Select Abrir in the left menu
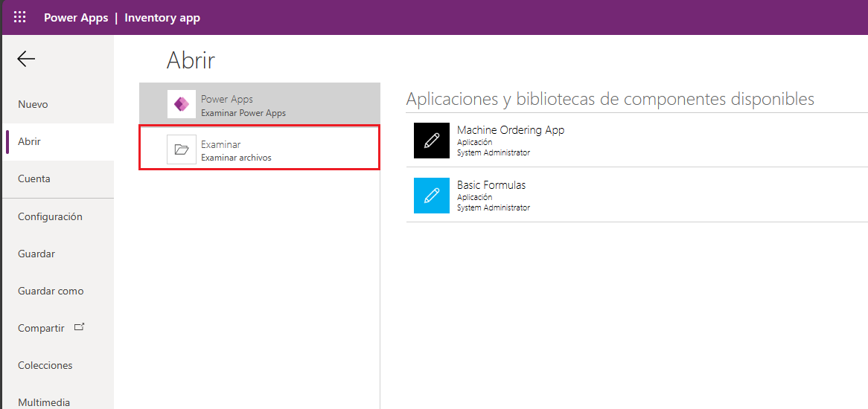Screen dimensions: 868x409 58,141
